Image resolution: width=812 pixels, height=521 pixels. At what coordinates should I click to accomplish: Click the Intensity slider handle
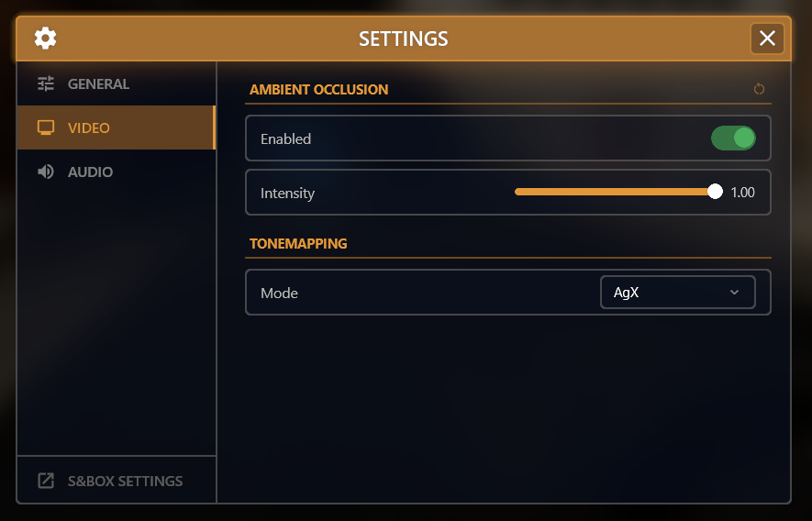pos(716,192)
